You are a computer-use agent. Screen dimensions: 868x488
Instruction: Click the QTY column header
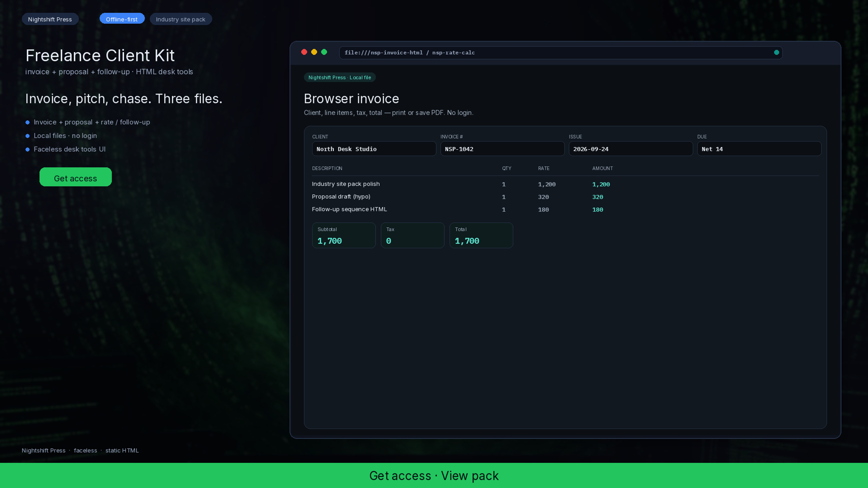pos(507,168)
